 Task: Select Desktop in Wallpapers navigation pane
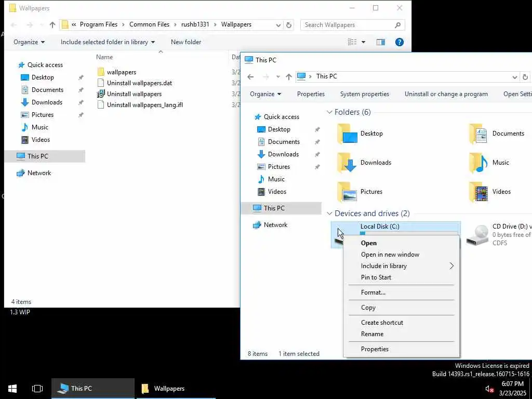43,77
